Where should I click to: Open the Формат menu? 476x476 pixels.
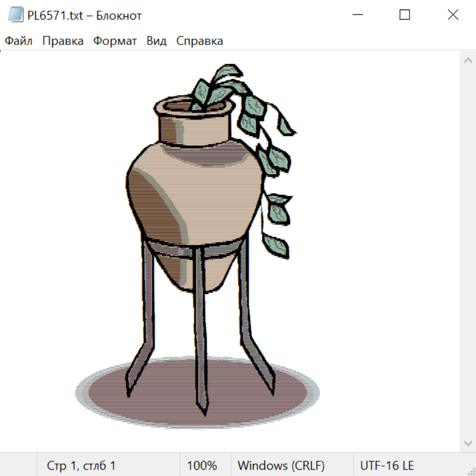[x=115, y=41]
